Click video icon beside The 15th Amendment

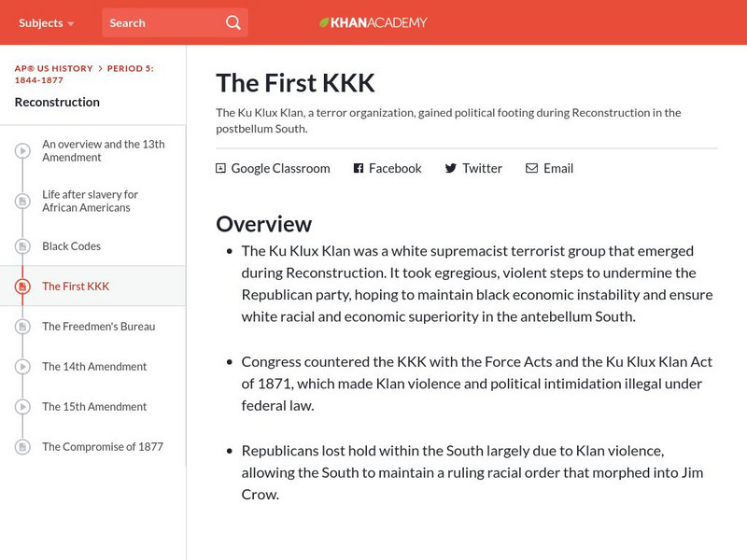tap(22, 407)
